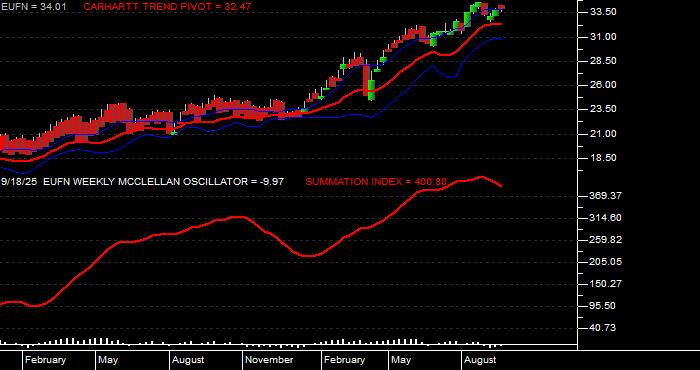Click the November label on time axis
Image resolution: width=700 pixels, height=370 pixels.
[x=269, y=360]
